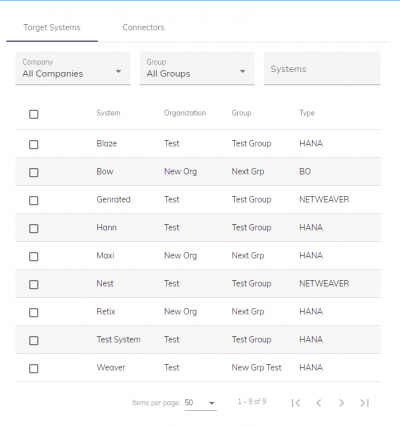The image size is (400, 427).
Task: Click the New Grp Test group cell
Action: click(257, 367)
